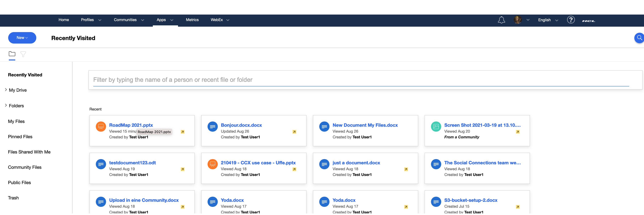644x215 pixels.
Task: Click the yellow arrow on Upload in eine Community card
Action: (183, 207)
